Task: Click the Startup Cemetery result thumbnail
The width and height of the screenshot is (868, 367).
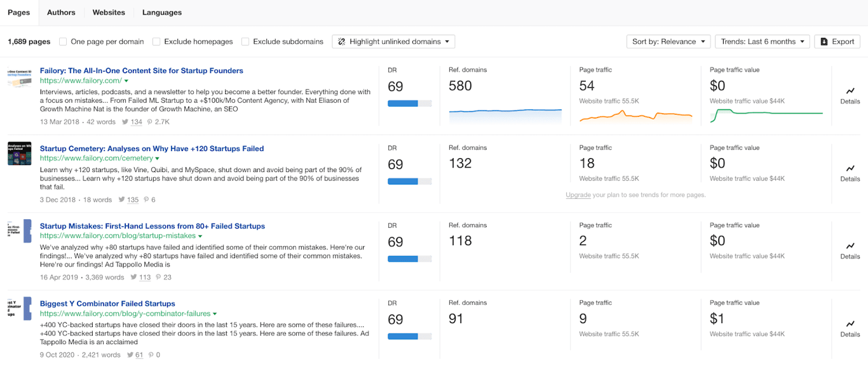Action: (19, 154)
